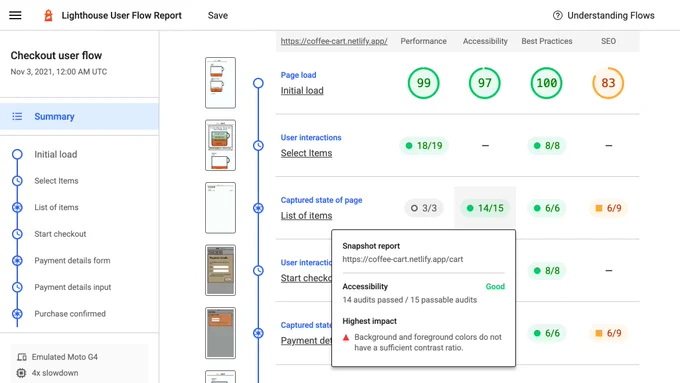
Task: Open Understanding Flows help
Action: point(604,16)
